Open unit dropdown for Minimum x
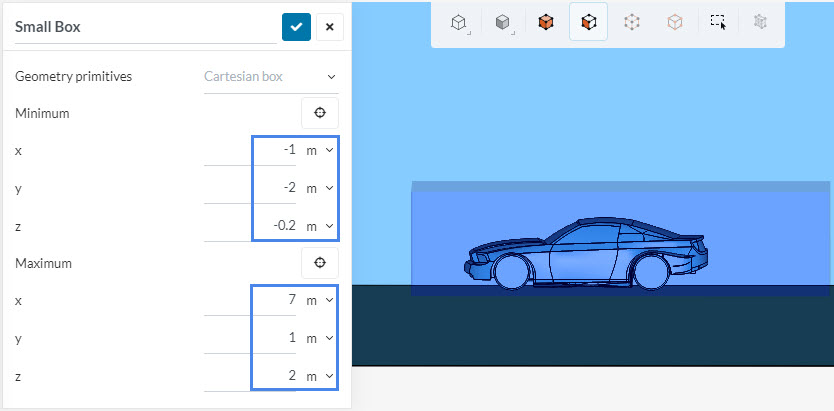 tap(319, 150)
